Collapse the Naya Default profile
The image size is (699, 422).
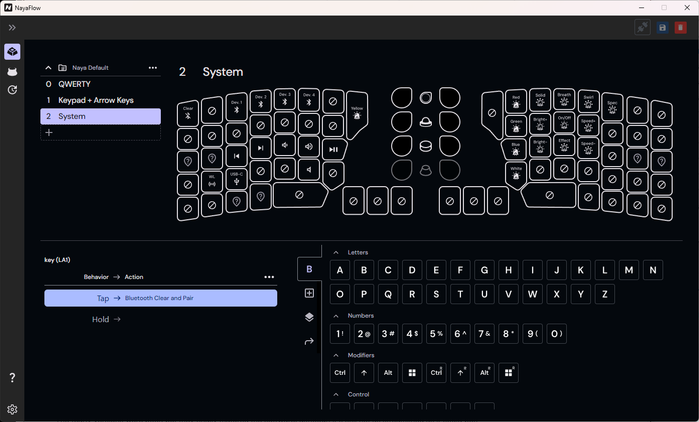48,68
